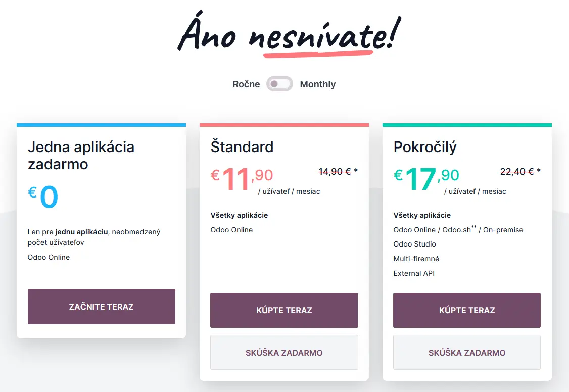Select the Ročne billing label

[x=246, y=84]
